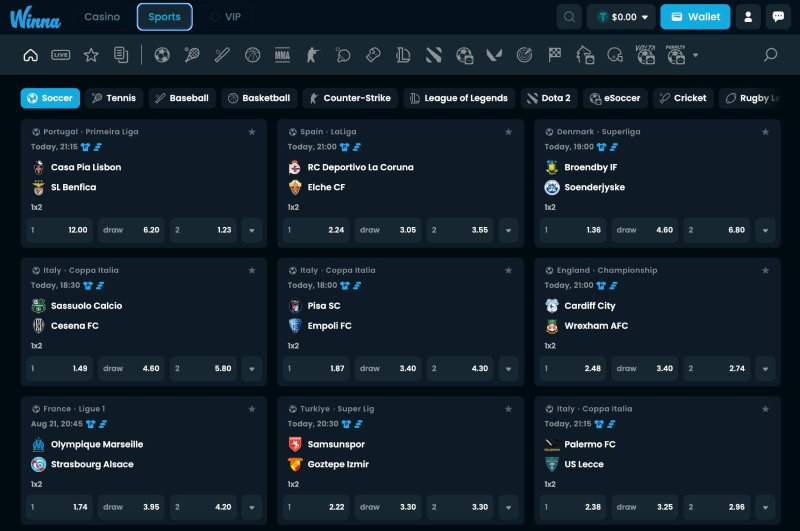This screenshot has height=531, width=800.
Task: Select the Soccer category chip
Action: (50, 98)
